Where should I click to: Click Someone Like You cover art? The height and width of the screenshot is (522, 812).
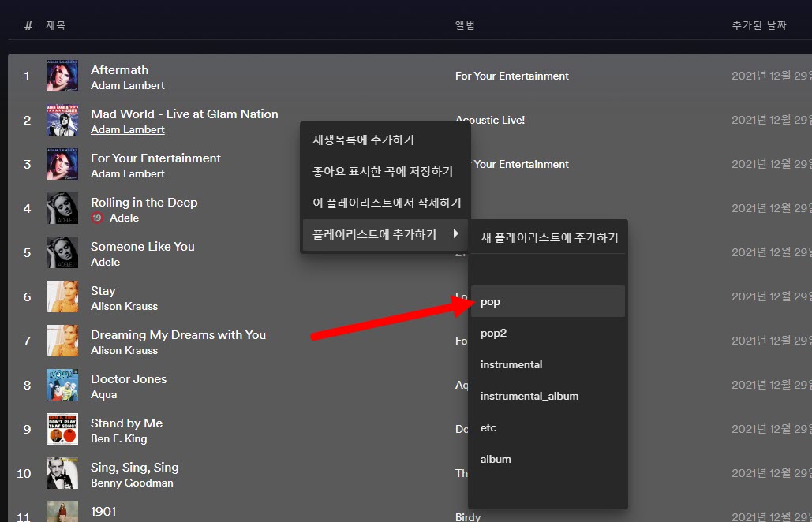click(62, 252)
